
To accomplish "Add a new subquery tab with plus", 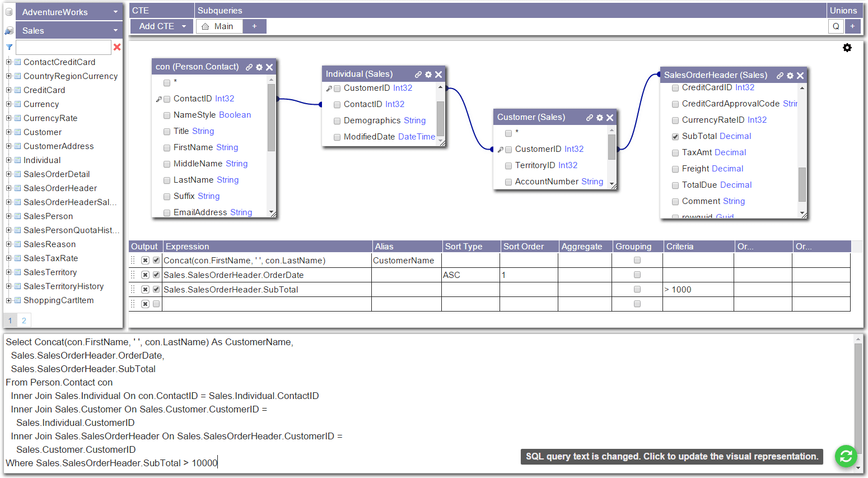I will click(x=254, y=26).
